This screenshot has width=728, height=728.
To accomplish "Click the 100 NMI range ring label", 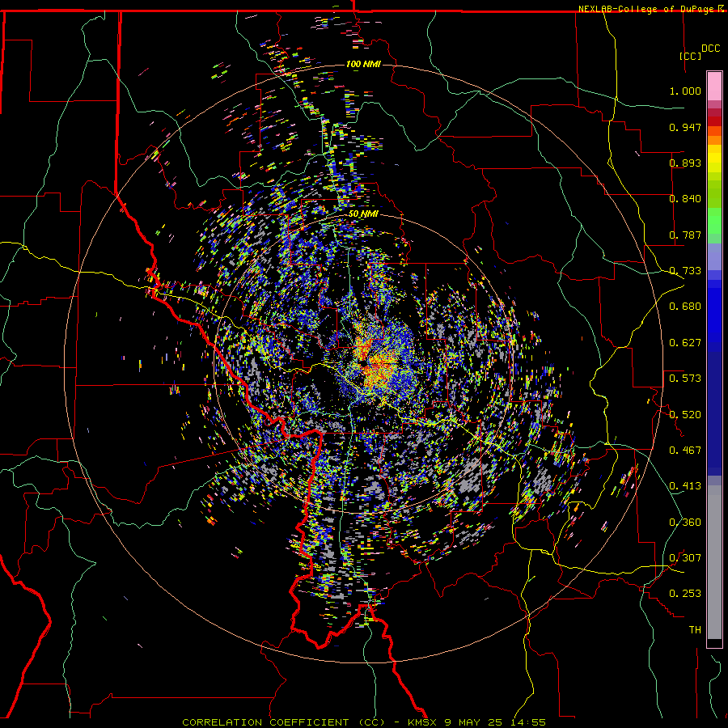I will click(363, 64).
